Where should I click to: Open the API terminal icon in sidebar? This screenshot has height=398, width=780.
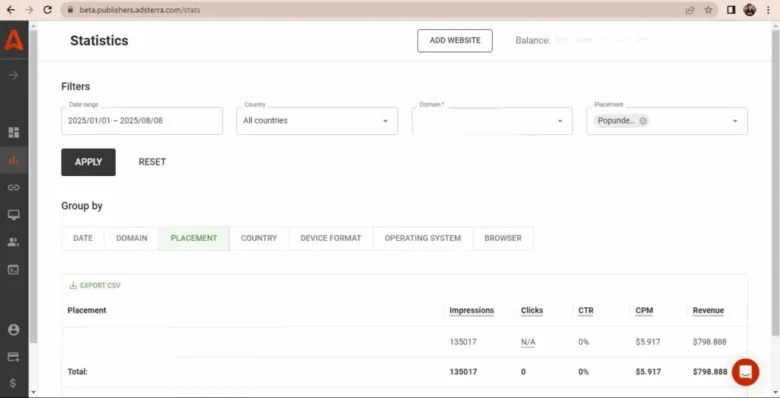point(14,270)
